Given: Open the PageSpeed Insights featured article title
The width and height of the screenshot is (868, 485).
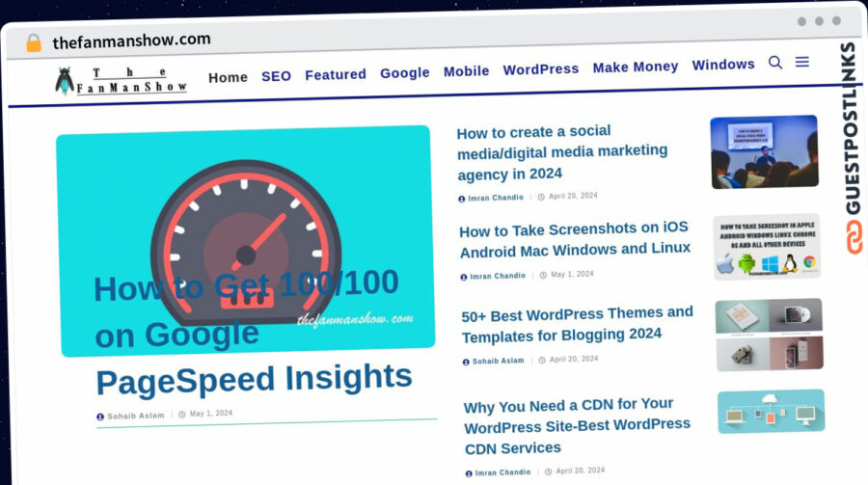Looking at the screenshot, I should 254,334.
